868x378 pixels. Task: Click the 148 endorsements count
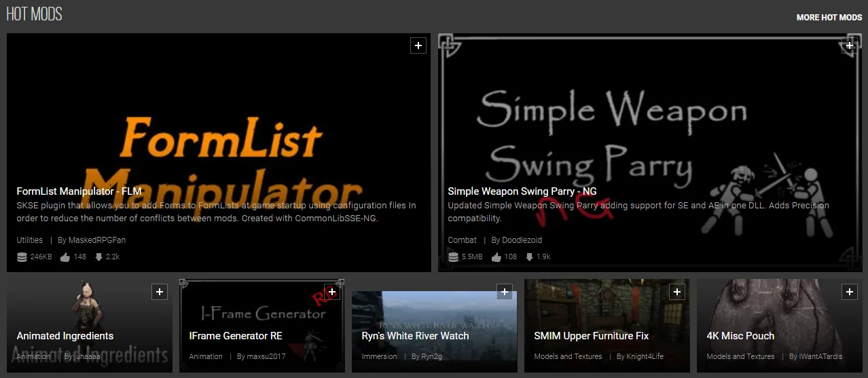(x=79, y=257)
